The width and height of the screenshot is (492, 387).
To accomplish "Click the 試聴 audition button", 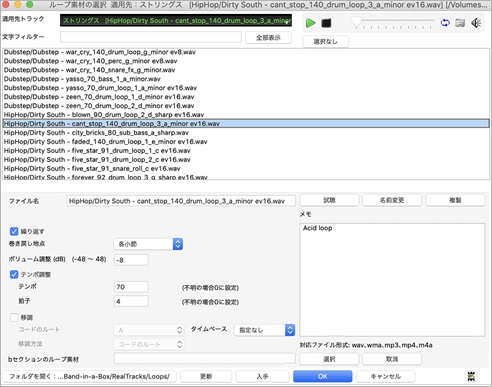I will pos(329,200).
